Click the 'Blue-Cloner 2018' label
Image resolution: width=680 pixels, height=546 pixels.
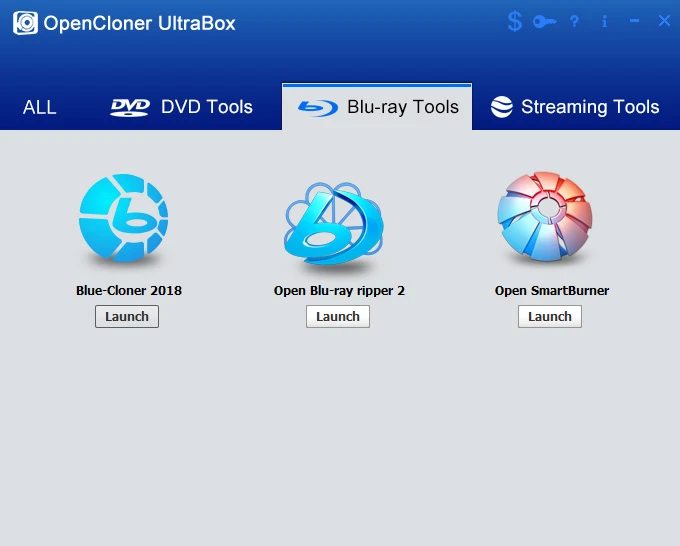click(129, 290)
